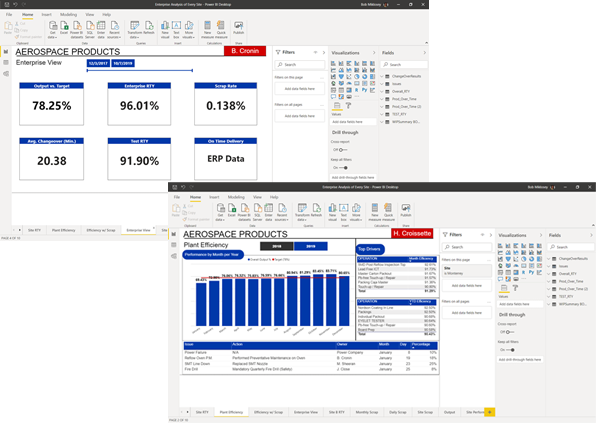Click Publish icon in lower window

[x=406, y=208]
